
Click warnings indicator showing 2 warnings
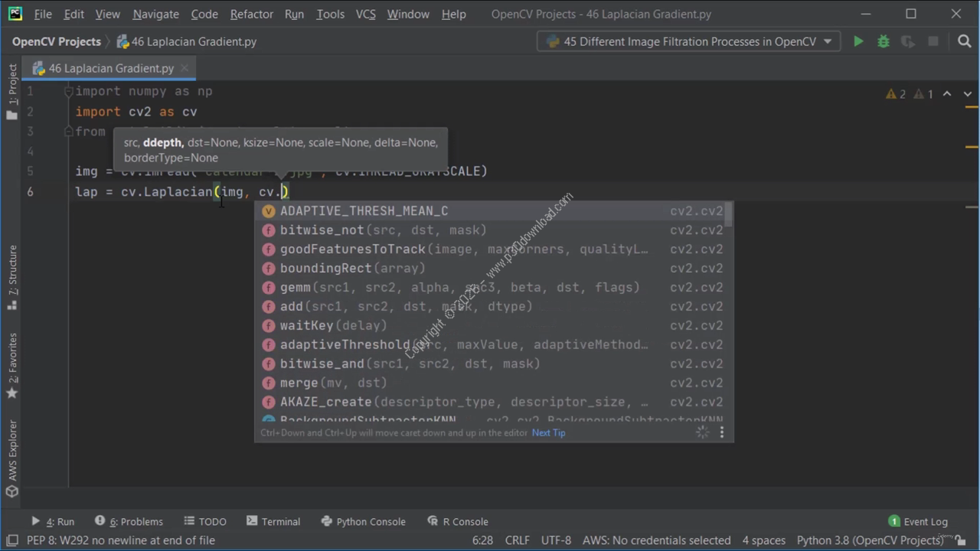click(x=896, y=94)
